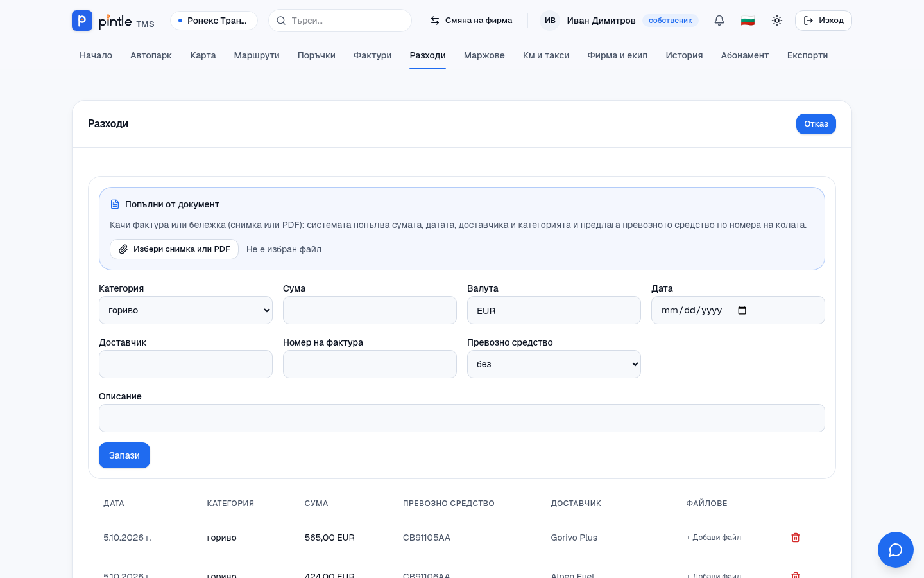Go to the Поръчки tab
This screenshot has width=924, height=578.
(316, 55)
